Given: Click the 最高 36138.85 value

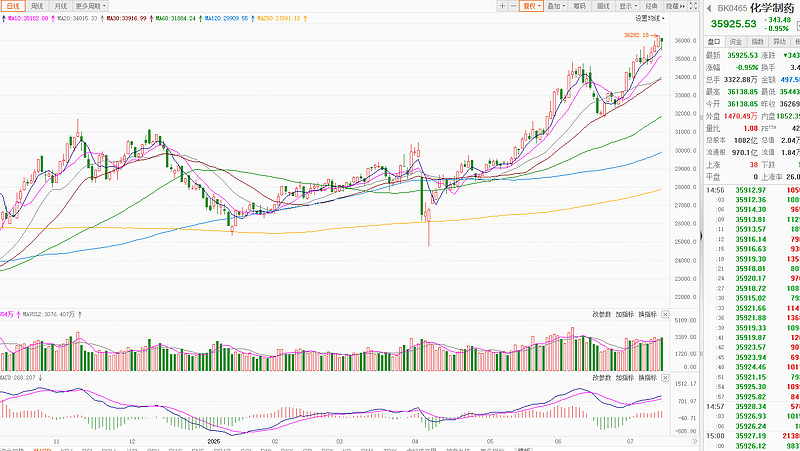Looking at the screenshot, I should [x=742, y=92].
